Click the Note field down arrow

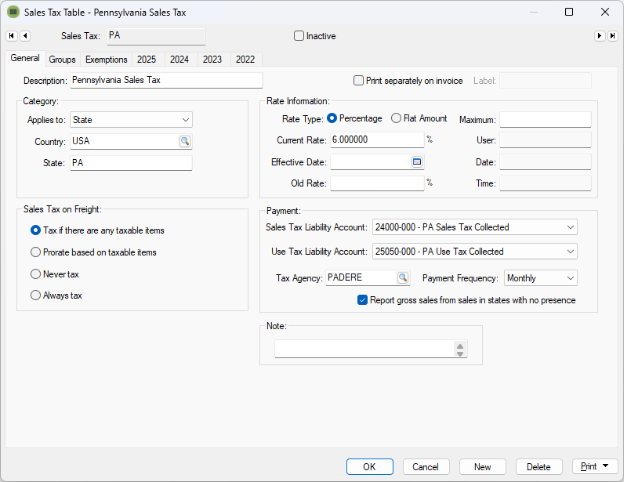pyautogui.click(x=460, y=353)
